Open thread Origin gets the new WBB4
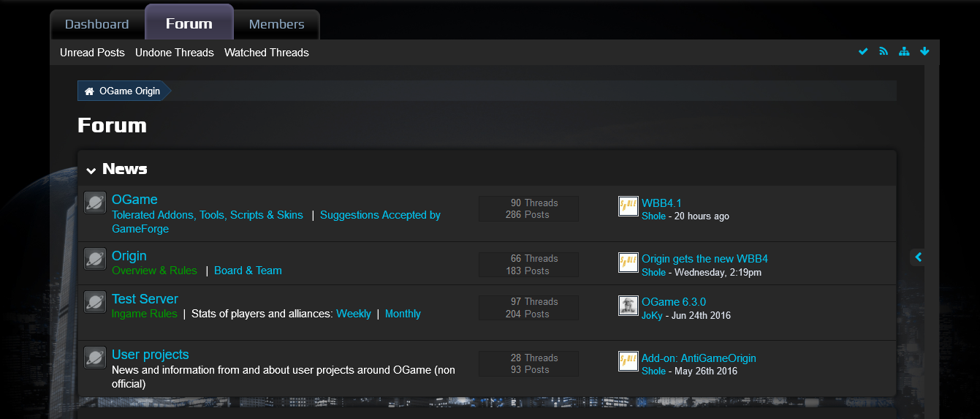The height and width of the screenshot is (419, 980). (704, 259)
